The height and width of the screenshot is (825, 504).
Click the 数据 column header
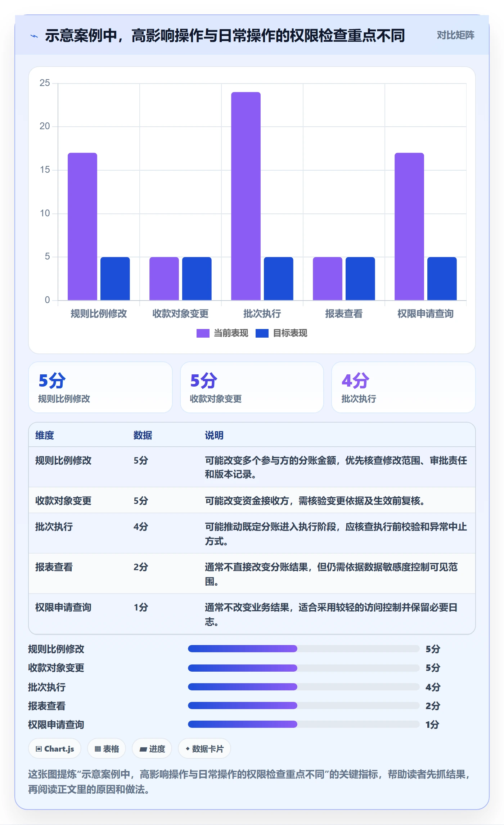pyautogui.click(x=143, y=435)
